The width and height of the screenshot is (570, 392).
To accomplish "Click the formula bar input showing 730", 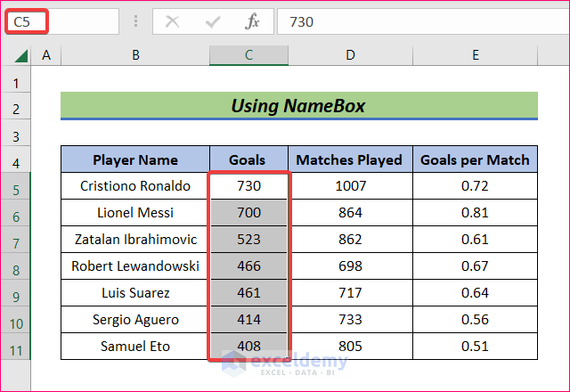I will click(419, 21).
